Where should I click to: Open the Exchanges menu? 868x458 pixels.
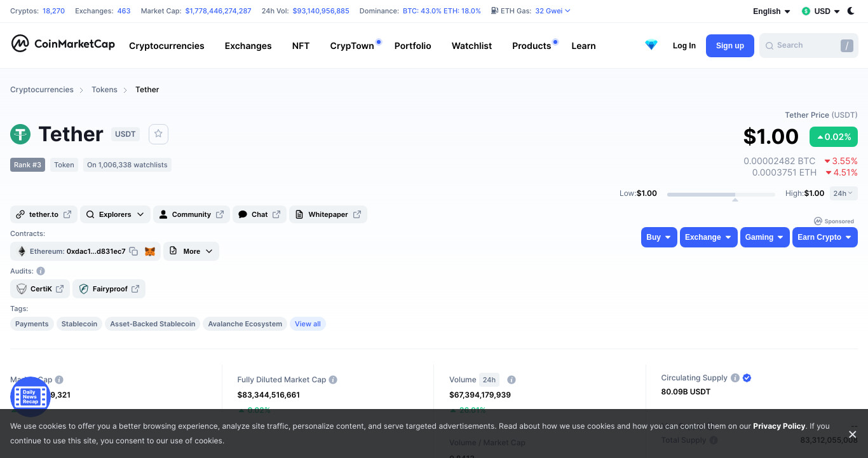[x=248, y=46]
